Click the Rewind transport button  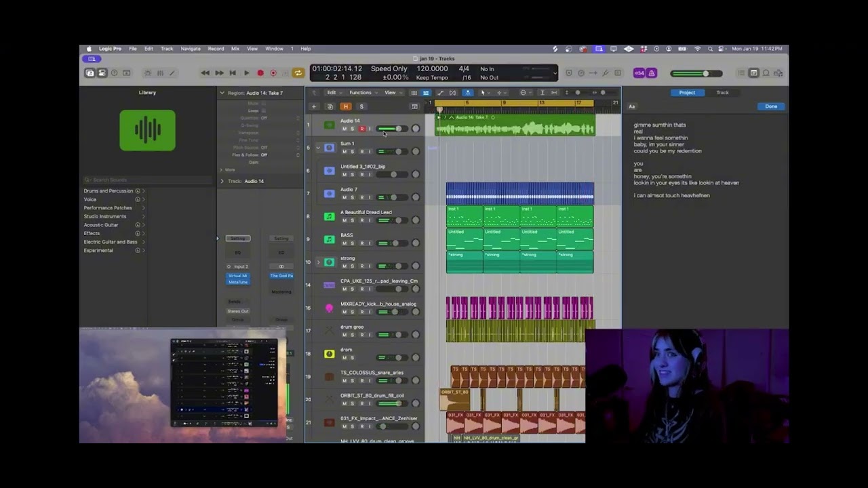click(205, 73)
